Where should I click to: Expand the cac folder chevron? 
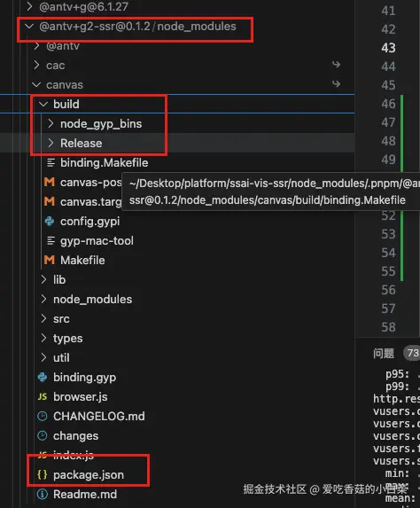click(36, 65)
